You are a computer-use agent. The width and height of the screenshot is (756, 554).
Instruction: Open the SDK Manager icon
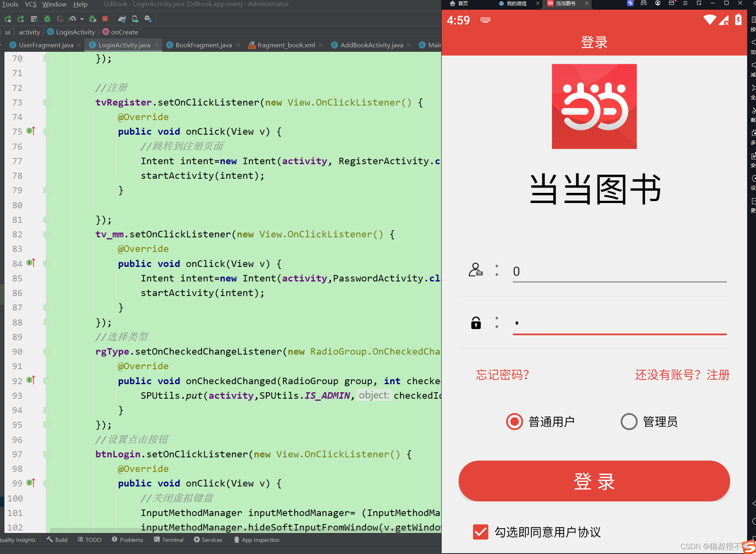click(x=148, y=19)
